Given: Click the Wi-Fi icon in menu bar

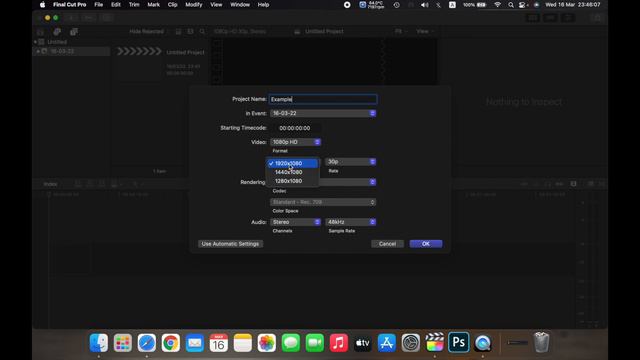Looking at the screenshot, I should (x=498, y=5).
